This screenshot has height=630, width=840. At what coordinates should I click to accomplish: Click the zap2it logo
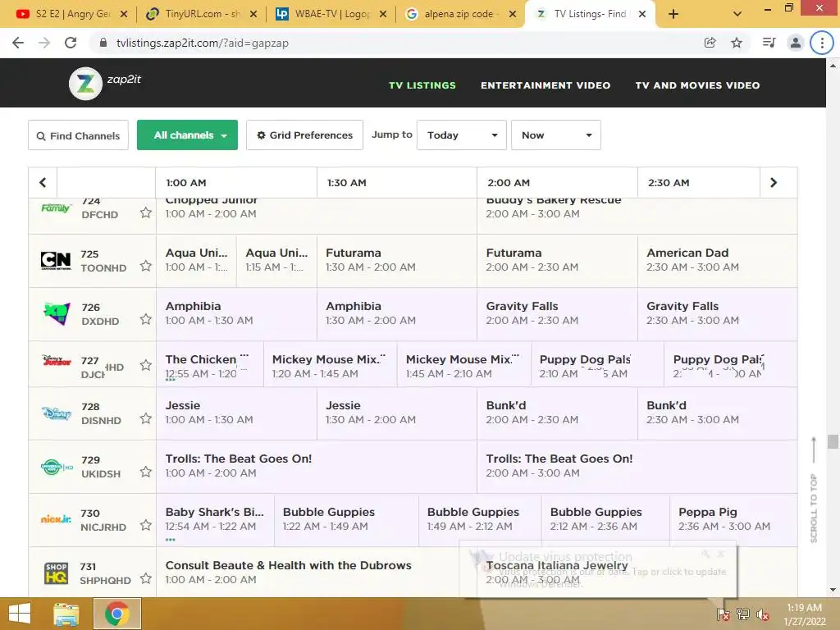click(x=105, y=83)
